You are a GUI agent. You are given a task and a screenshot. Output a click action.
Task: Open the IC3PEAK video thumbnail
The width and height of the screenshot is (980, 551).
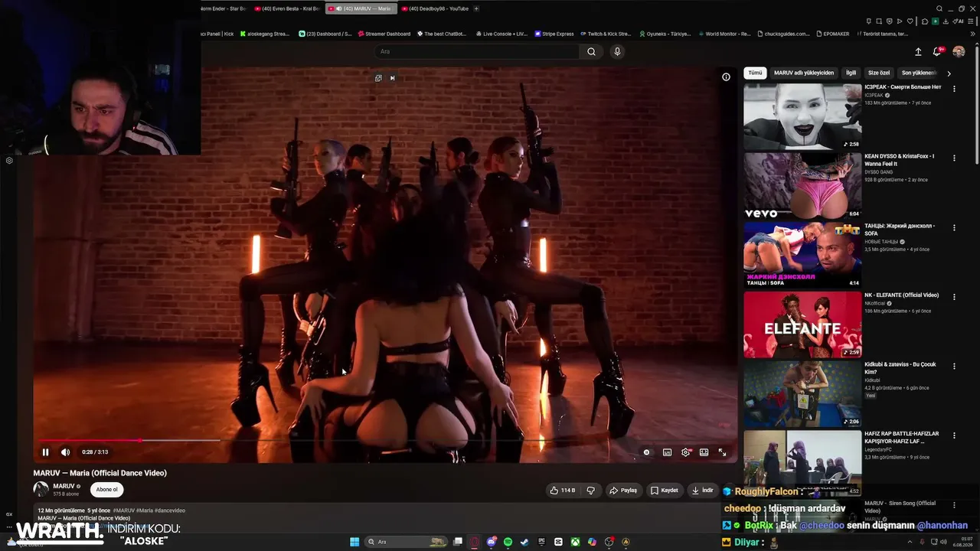[x=802, y=116]
